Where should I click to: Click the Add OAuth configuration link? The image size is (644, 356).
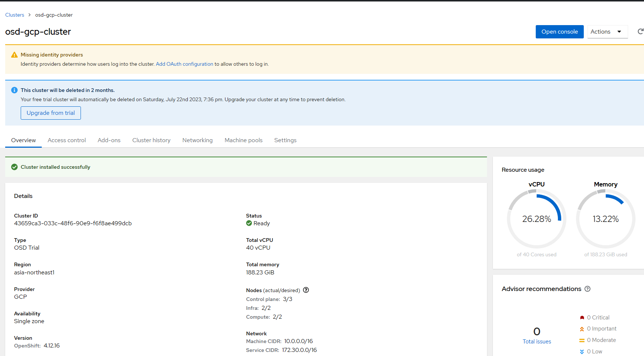click(x=184, y=64)
